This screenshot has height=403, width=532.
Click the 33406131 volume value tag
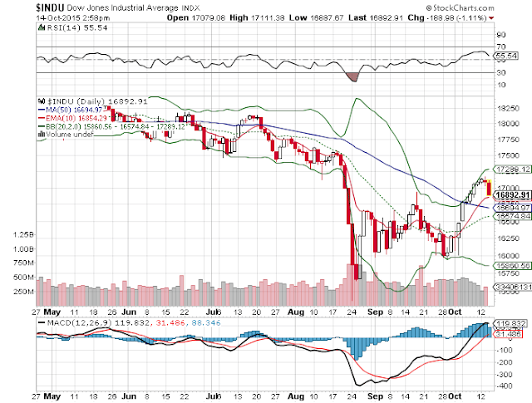tap(513, 287)
